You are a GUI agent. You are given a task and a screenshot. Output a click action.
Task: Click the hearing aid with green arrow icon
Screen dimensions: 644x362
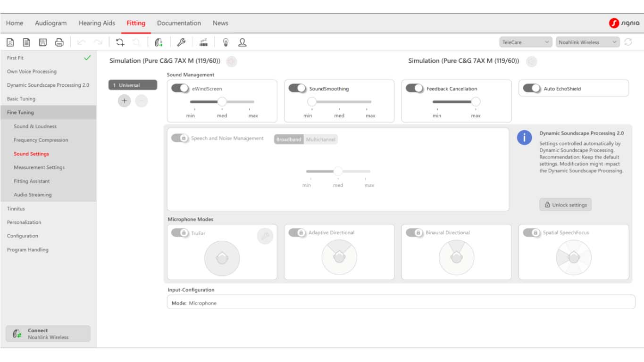coord(159,42)
